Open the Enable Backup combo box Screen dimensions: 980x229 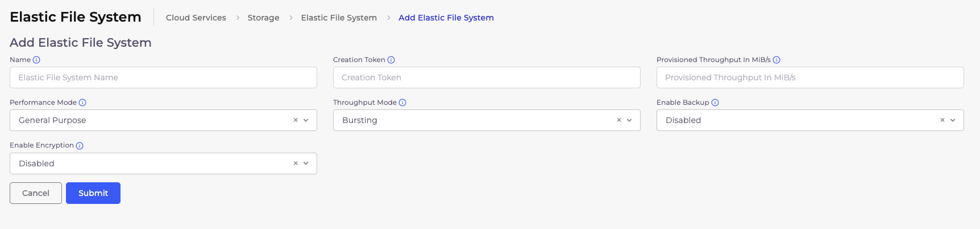pos(810,120)
